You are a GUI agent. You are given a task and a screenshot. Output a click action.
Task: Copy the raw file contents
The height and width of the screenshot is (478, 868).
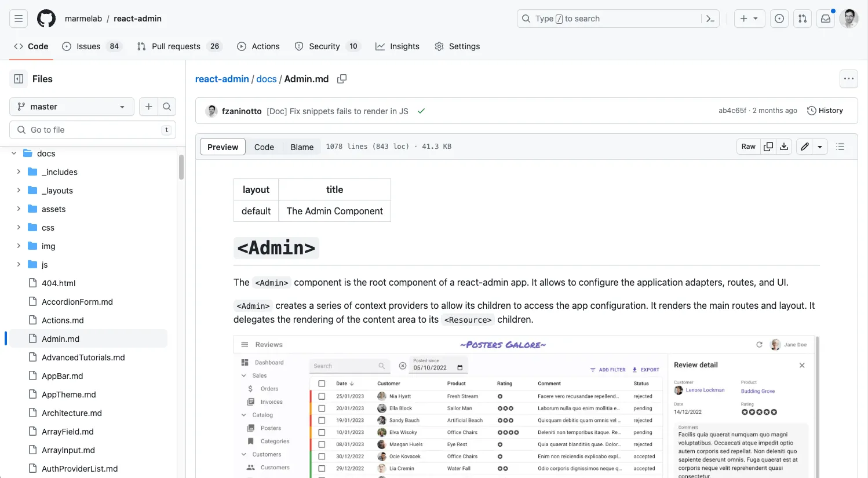click(768, 147)
